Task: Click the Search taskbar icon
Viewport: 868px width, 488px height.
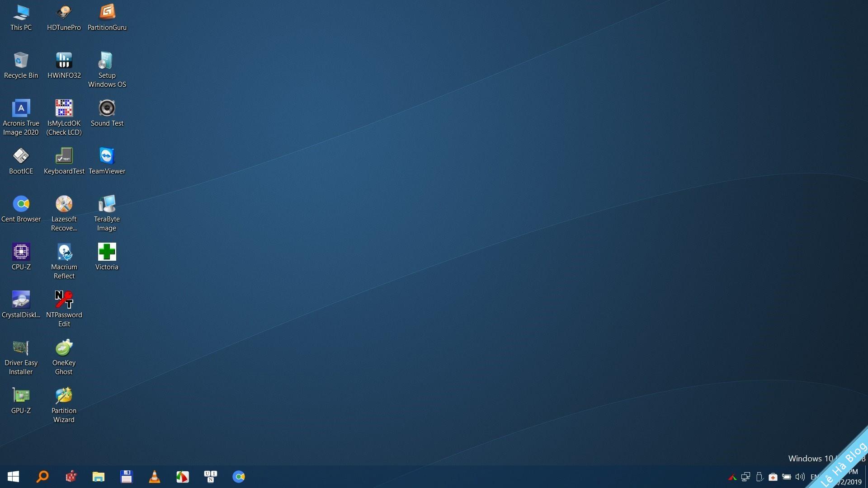Action: (x=42, y=476)
